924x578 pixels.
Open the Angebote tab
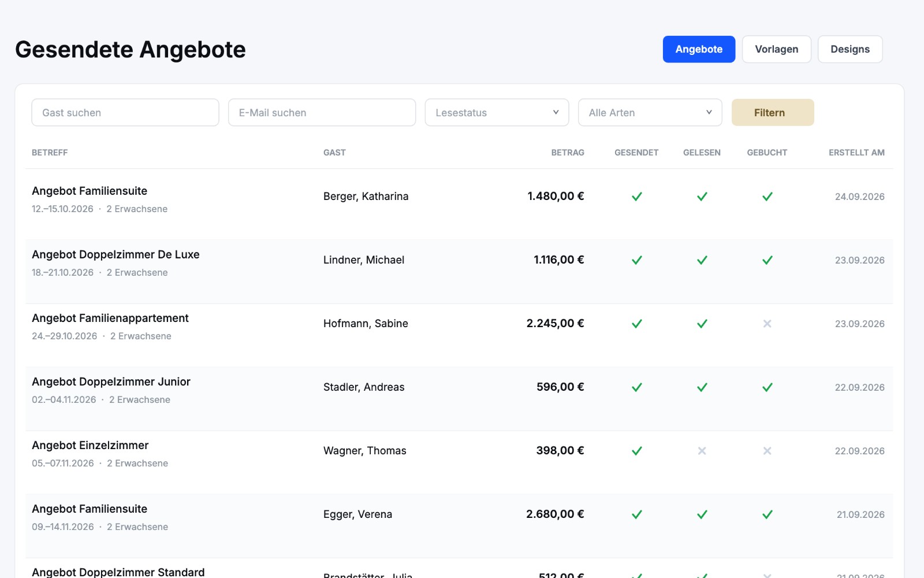click(699, 49)
